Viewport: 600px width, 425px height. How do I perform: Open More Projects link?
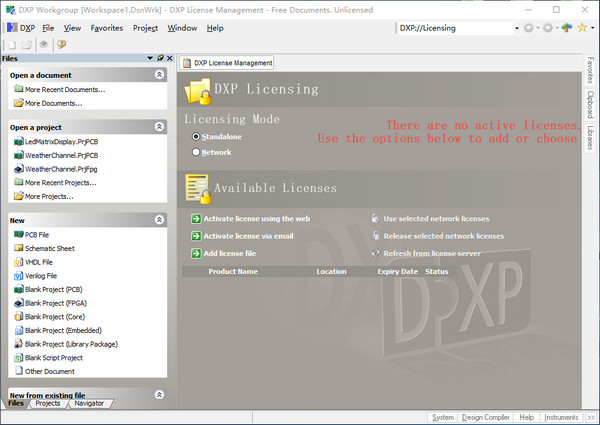pos(49,197)
